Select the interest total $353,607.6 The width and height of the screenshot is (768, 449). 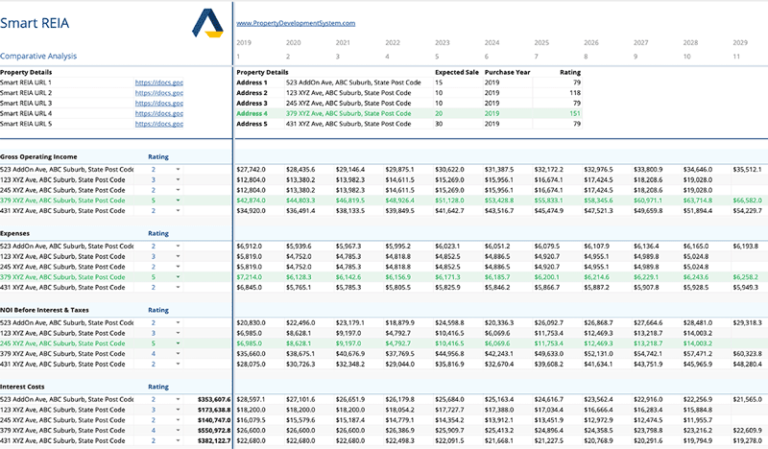tap(214, 400)
